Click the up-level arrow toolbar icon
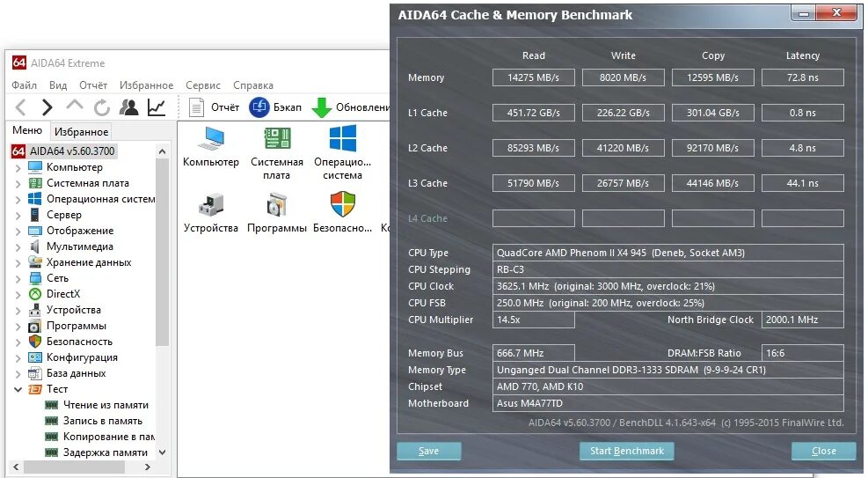868x478 pixels. click(x=75, y=106)
